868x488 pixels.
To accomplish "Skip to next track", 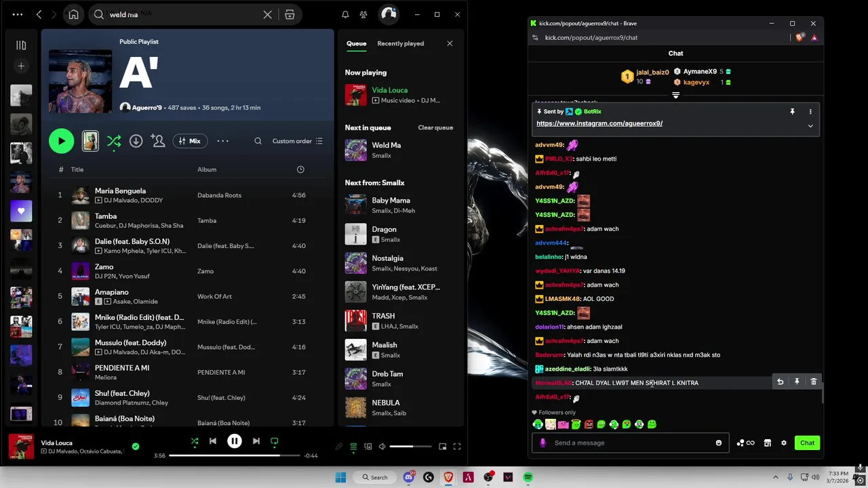I will coord(256,441).
